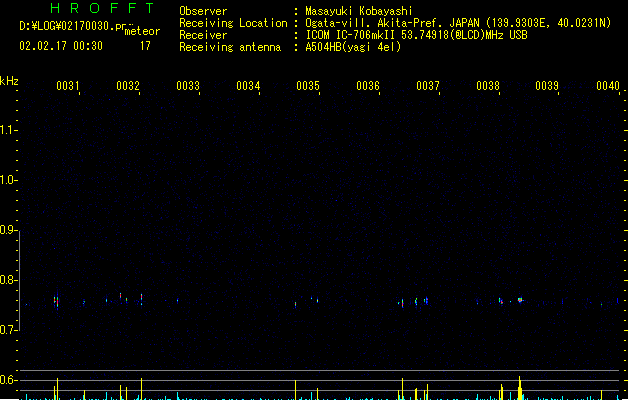Viewport: 629px width, 400px height.
Task: Click the tallest yellow intensity spike after 0038
Action: pyautogui.click(x=520, y=388)
